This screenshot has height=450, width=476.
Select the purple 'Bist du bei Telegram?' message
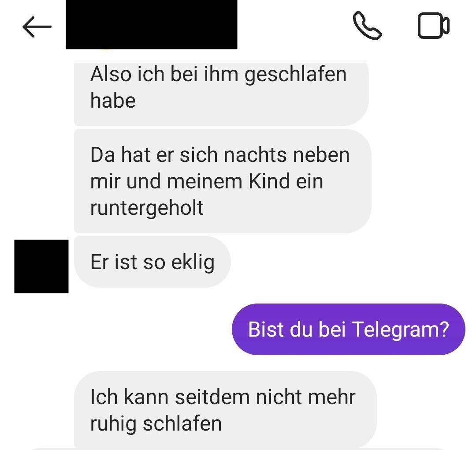click(349, 329)
